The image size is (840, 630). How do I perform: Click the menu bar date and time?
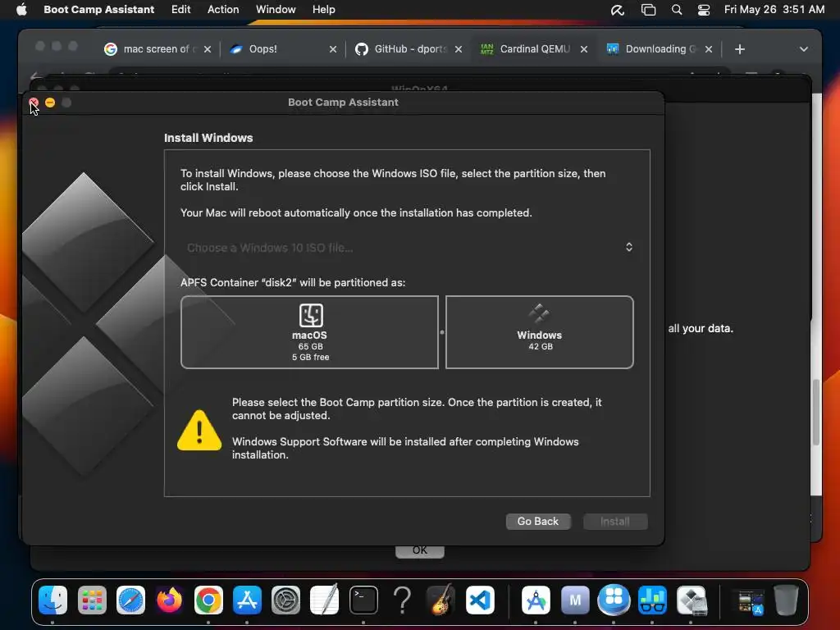[x=774, y=10]
